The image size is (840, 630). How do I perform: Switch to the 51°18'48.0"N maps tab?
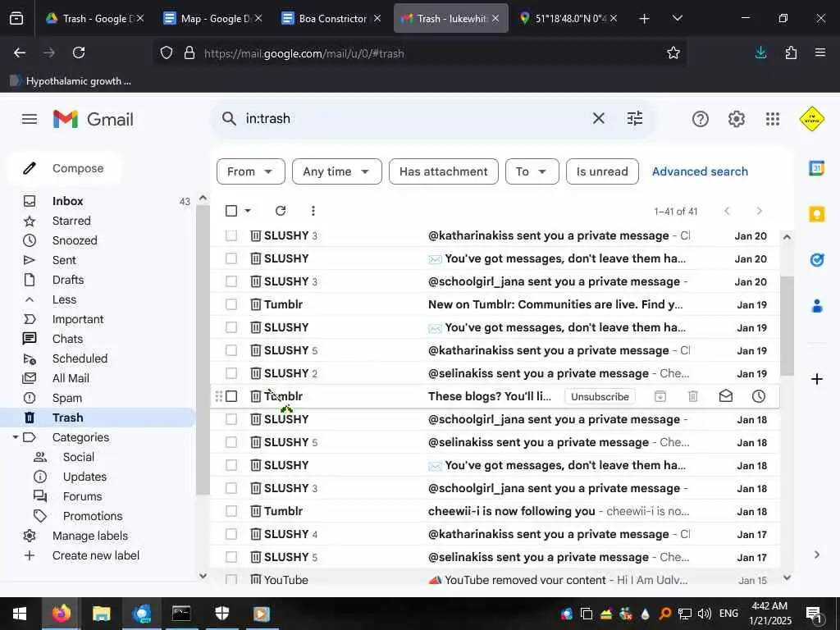pos(568,18)
